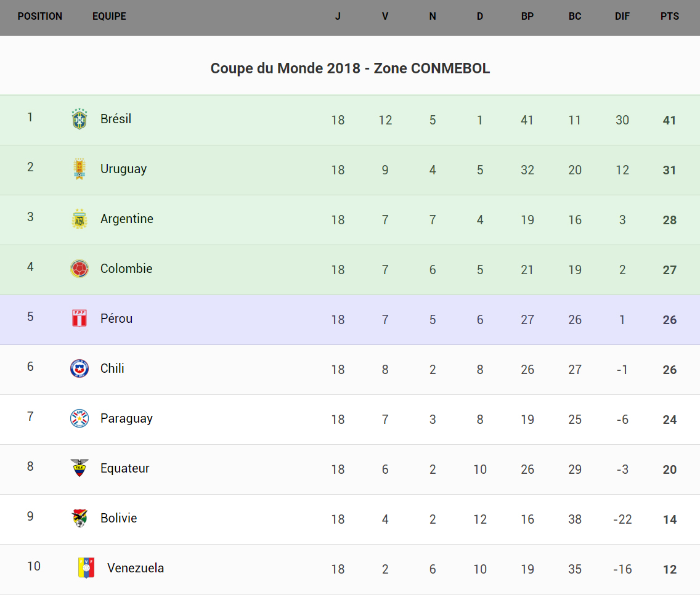Click the Bolivia team crest icon
The width and height of the screenshot is (700, 597).
click(79, 518)
